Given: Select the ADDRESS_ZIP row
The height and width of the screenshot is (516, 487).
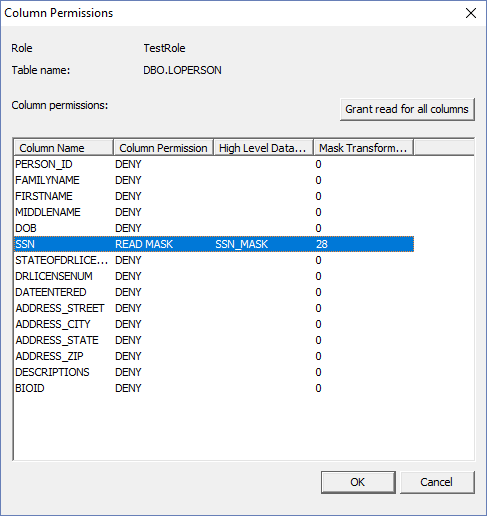Looking at the screenshot, I should click(x=214, y=356).
